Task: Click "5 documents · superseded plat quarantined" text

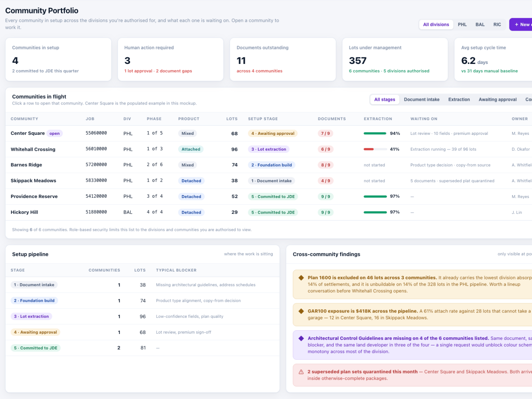Action: click(x=452, y=181)
